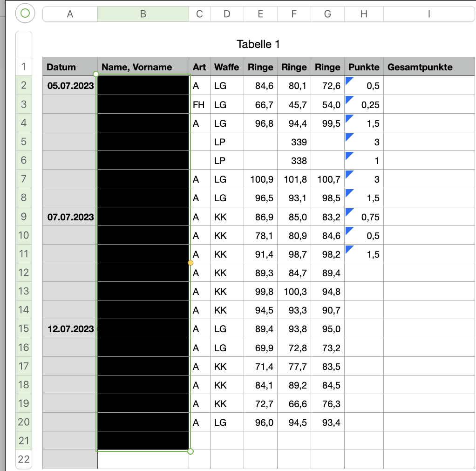Screen dimensions: 476x471
Task: Select empty Gesamtpunkte cell in row 2
Action: 429,86
